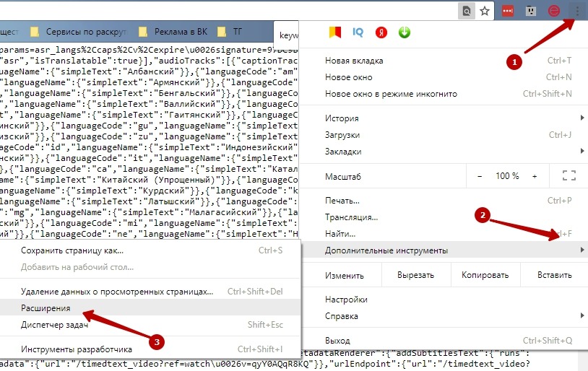Expand Дополнительные инструменты submenu
Viewport: 588px width, 371px height.
pyautogui.click(x=444, y=250)
